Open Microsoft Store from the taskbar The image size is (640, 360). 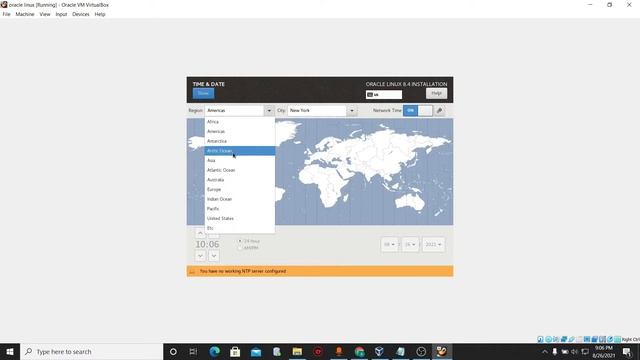tap(235, 351)
